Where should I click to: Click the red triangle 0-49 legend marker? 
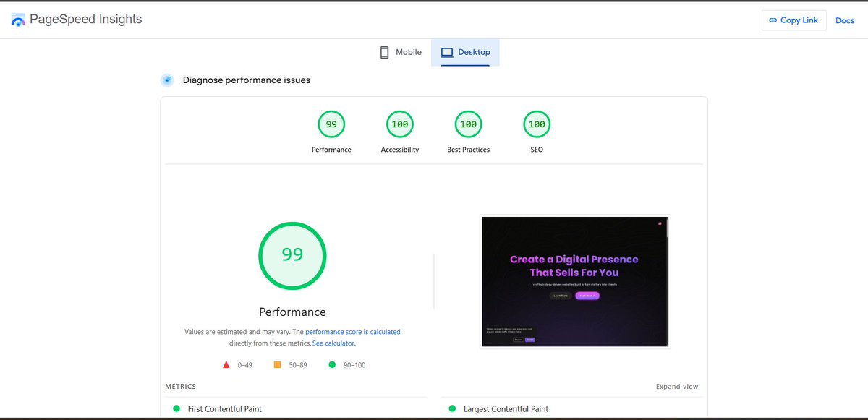[226, 364]
